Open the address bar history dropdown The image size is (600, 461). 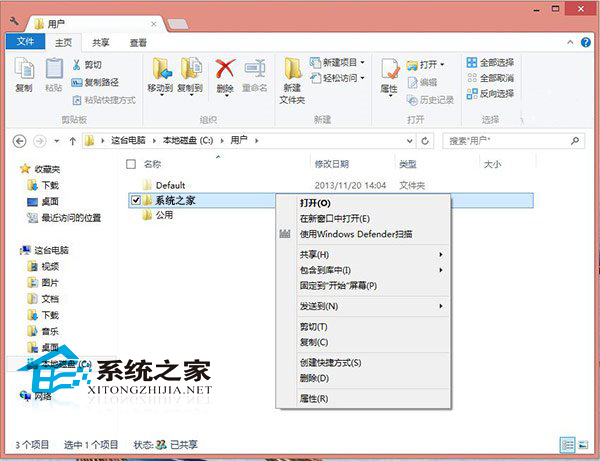[409, 141]
